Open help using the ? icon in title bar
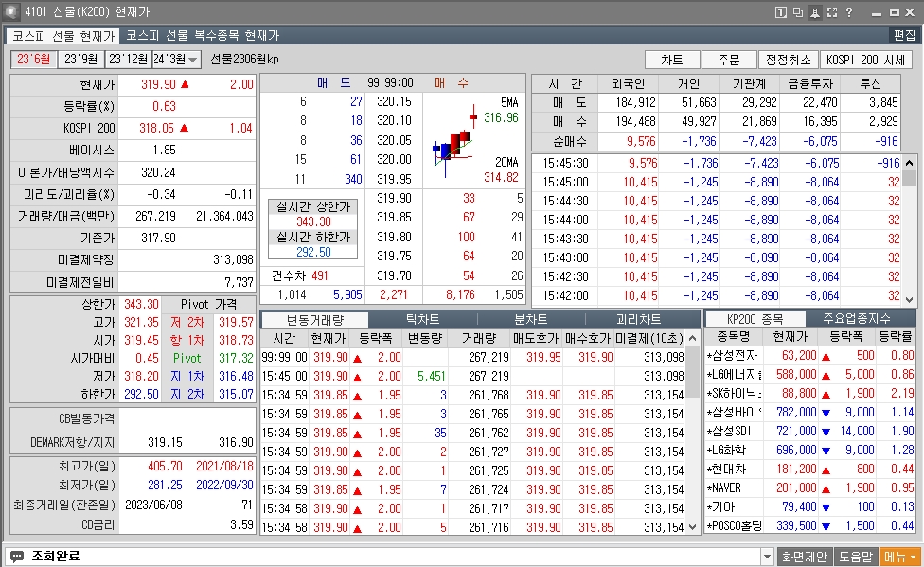 849,10
